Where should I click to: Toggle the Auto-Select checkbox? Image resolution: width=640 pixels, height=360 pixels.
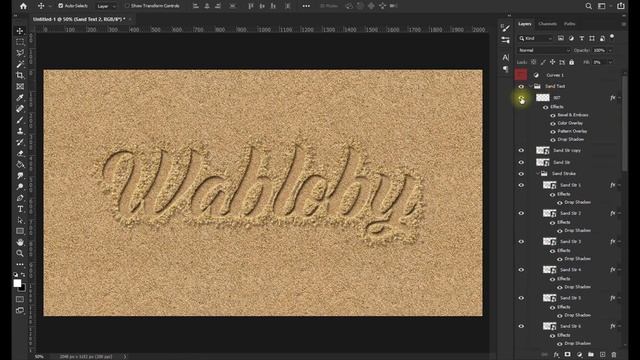(61, 6)
